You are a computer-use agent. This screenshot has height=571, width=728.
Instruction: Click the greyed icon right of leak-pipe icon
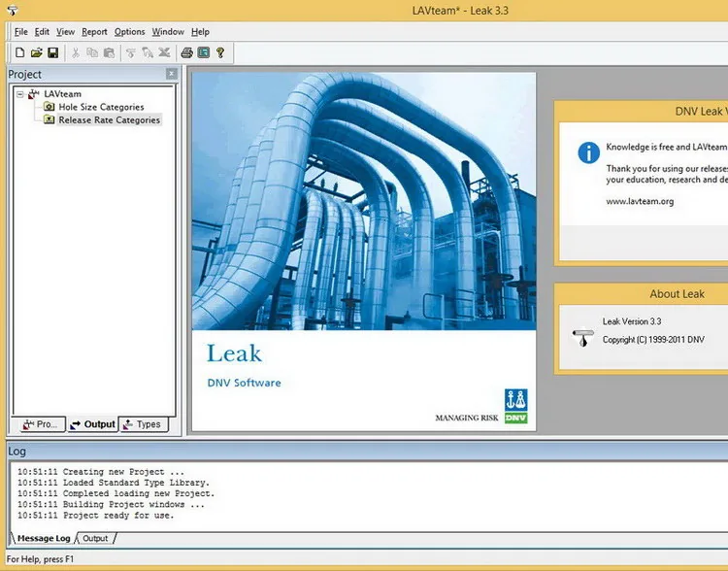click(x=148, y=52)
